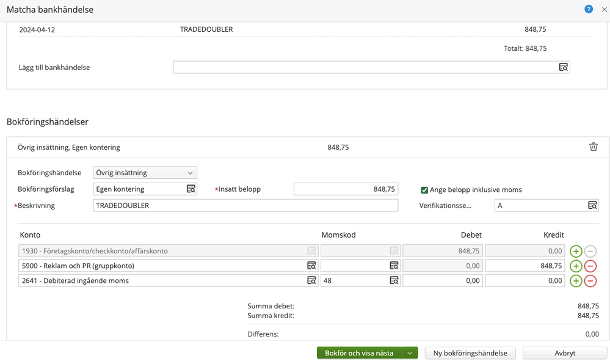The image size is (610, 364).
Task: Open Bokföringsförslag search lookup icon
Action: tap(191, 189)
